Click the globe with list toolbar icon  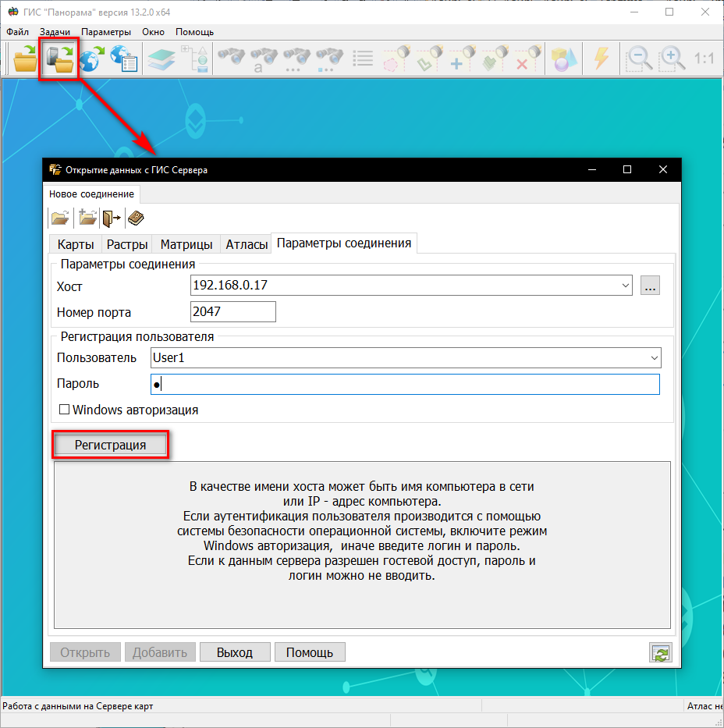point(123,59)
